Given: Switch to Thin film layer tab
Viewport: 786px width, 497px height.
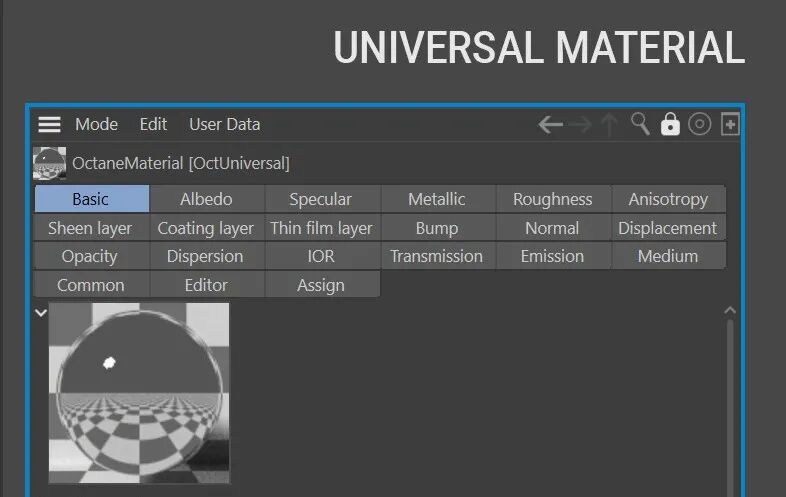Looking at the screenshot, I should tap(322, 228).
